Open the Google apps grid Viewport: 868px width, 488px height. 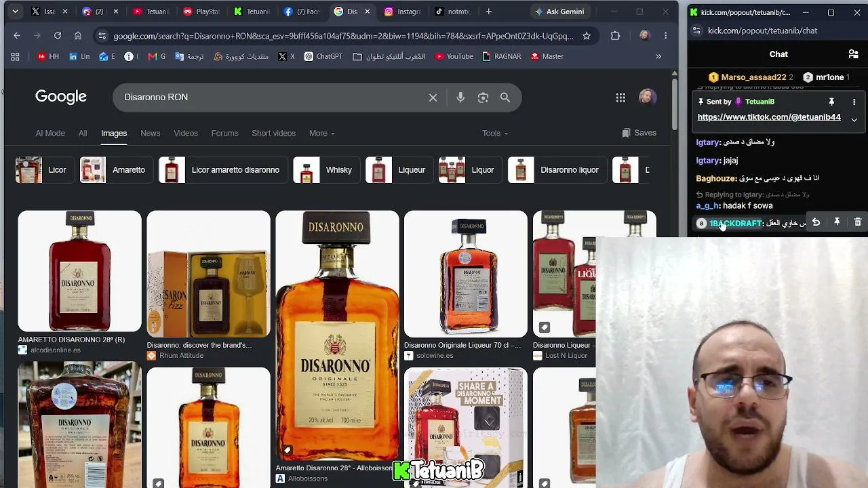[620, 98]
